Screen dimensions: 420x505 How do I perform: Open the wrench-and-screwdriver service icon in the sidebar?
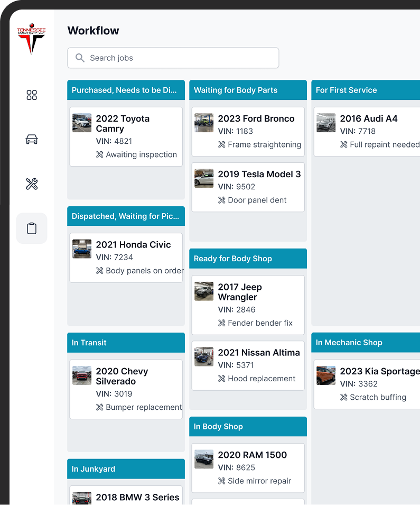(x=32, y=184)
